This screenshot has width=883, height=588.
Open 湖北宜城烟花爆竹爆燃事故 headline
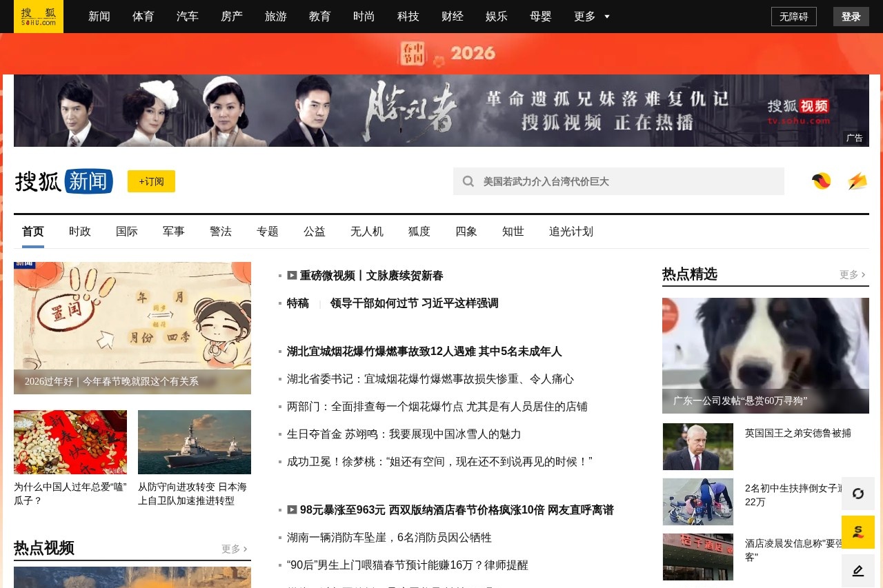[424, 352]
